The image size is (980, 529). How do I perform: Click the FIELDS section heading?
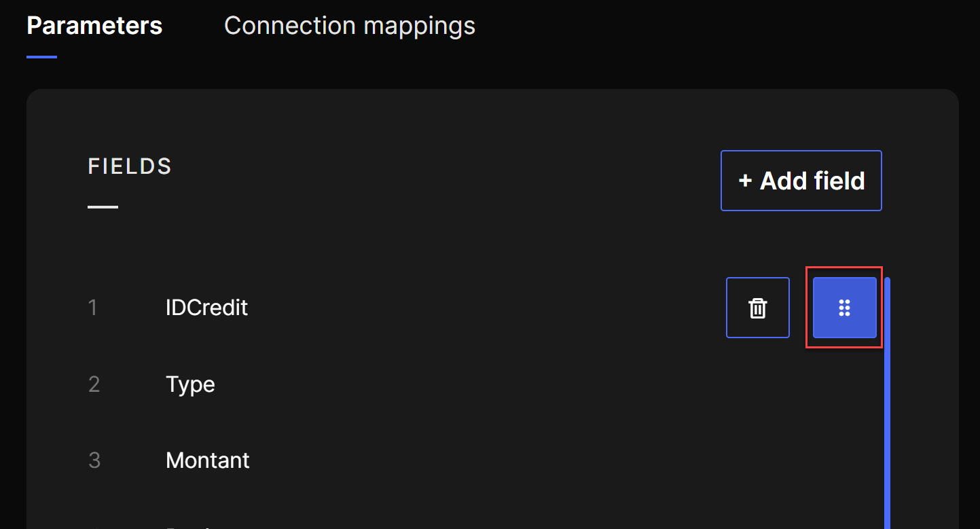(x=130, y=166)
